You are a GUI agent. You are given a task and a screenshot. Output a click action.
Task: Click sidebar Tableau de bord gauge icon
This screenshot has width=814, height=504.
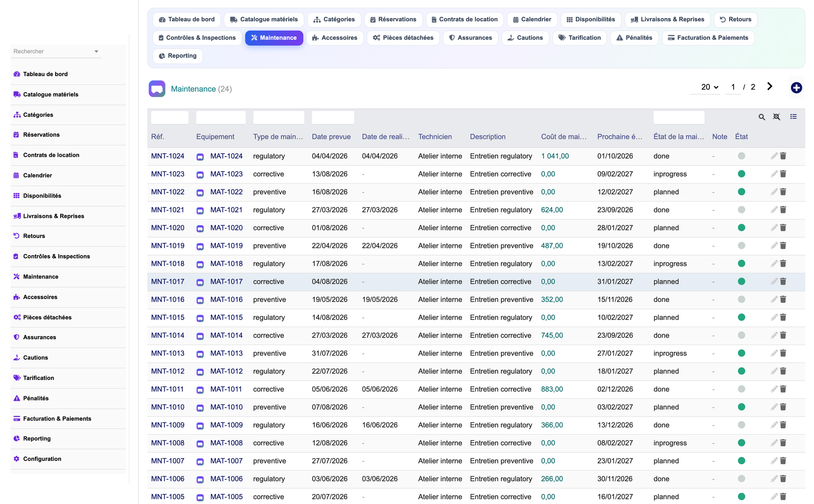17,74
